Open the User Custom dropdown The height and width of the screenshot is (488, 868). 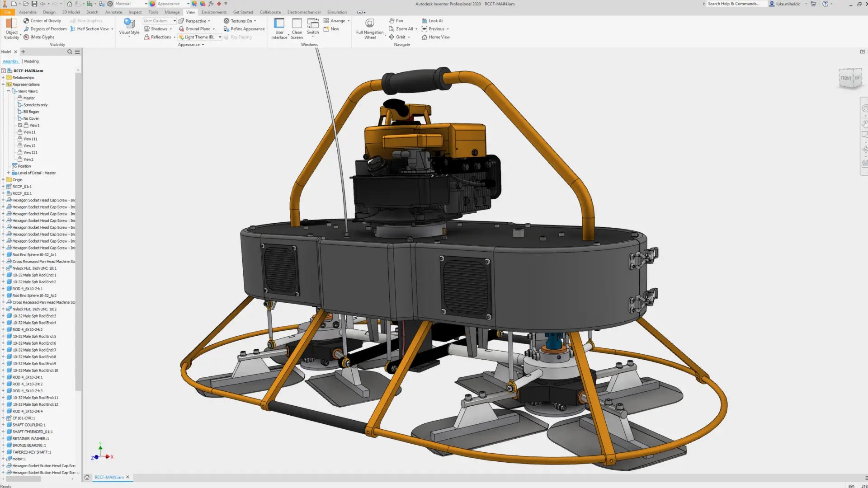tap(175, 21)
